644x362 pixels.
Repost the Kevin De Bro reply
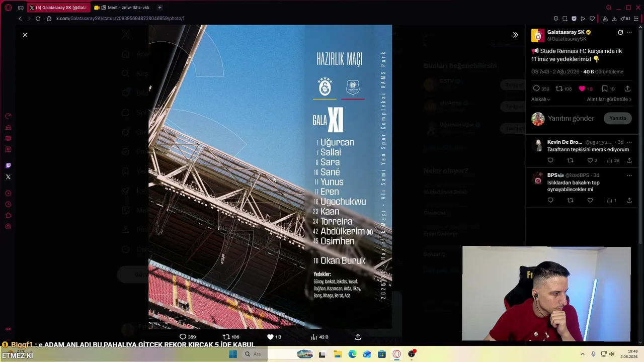570,160
